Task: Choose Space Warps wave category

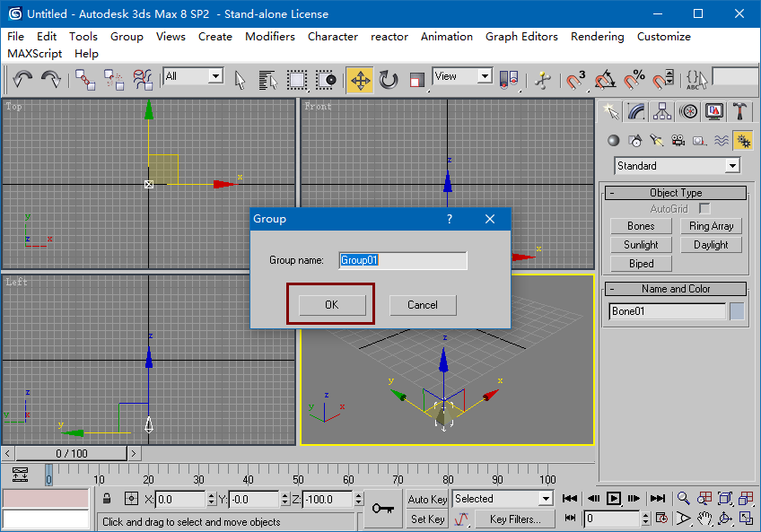Action: 722,141
